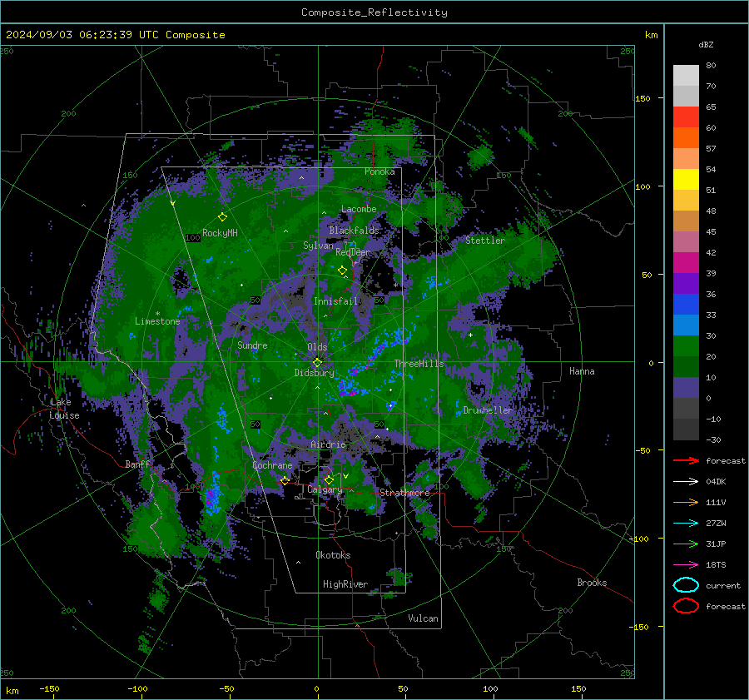Click the magenta storm cell west of Calgary
This screenshot has width=749, height=700.
211,499
